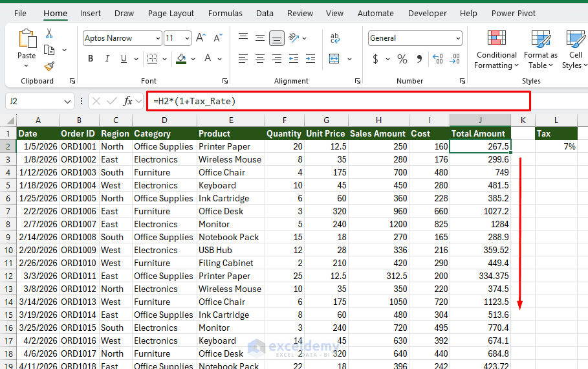Switch to the Formulas tab
This screenshot has height=369, width=588.
tap(225, 14)
